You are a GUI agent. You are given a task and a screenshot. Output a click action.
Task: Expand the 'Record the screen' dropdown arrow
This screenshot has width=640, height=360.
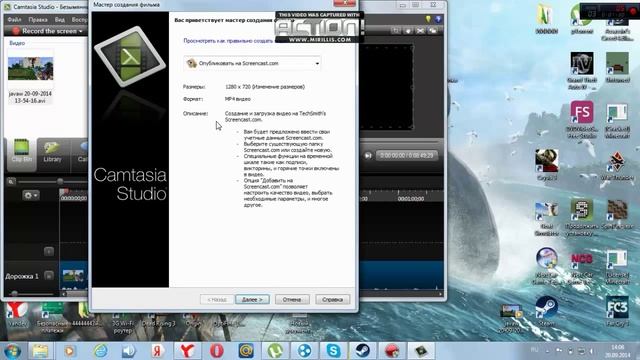click(x=81, y=31)
